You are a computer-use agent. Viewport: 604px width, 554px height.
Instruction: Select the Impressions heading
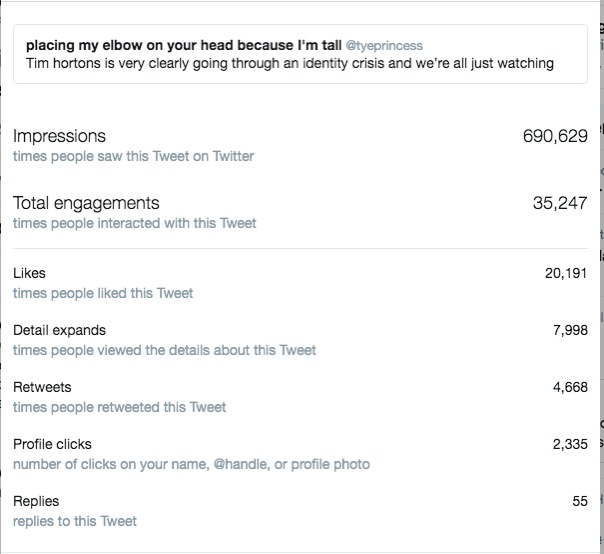coord(59,136)
